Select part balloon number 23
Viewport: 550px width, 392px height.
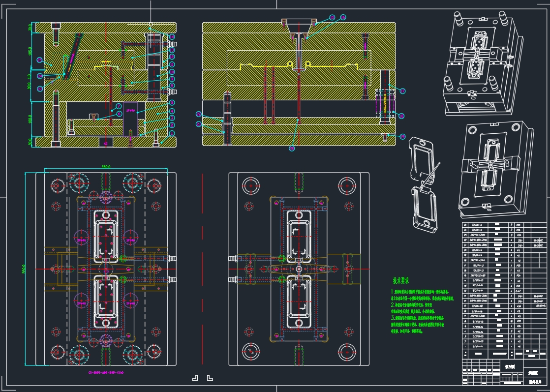pos(40,89)
